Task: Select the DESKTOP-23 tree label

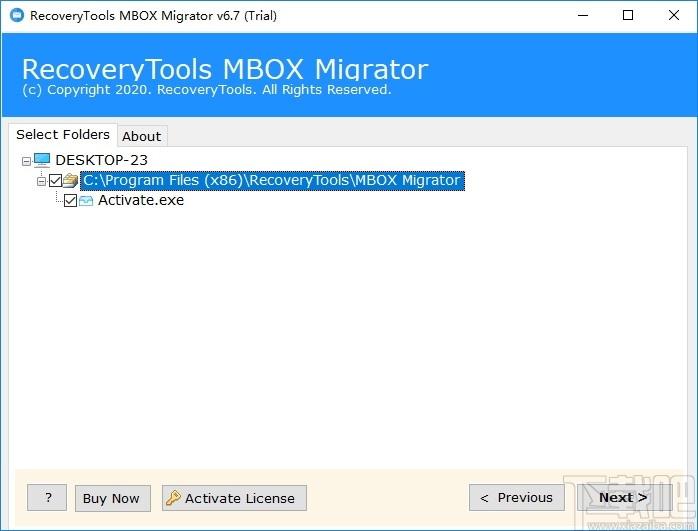Action: pyautogui.click(x=101, y=160)
